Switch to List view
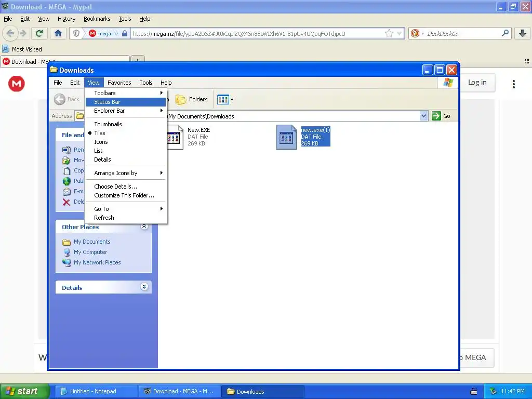The height and width of the screenshot is (399, 532). 126,151
